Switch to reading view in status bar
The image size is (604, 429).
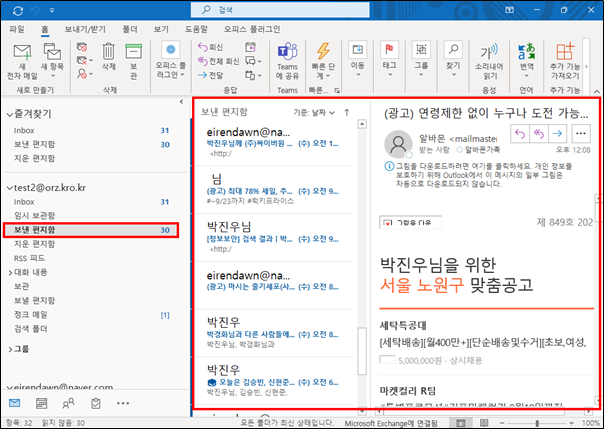tap(484, 423)
